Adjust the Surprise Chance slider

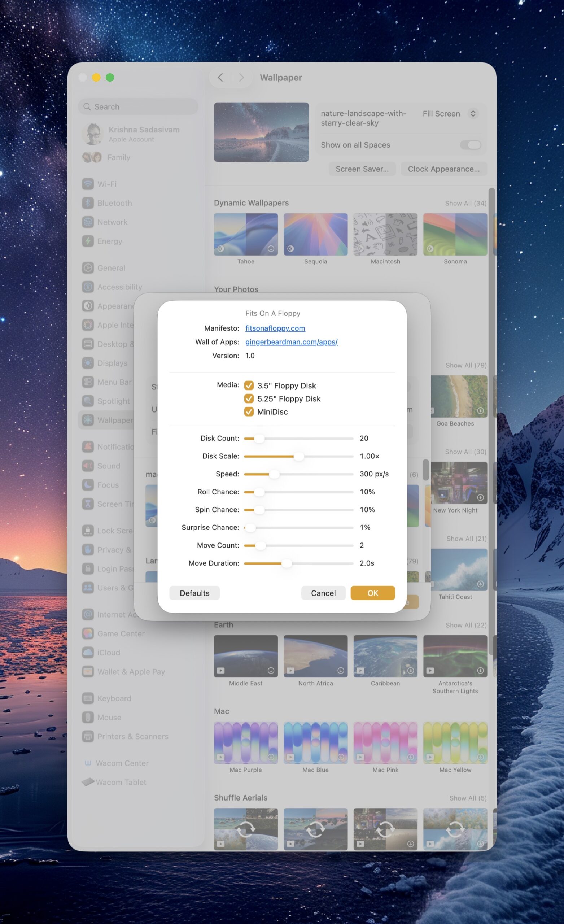click(298, 528)
